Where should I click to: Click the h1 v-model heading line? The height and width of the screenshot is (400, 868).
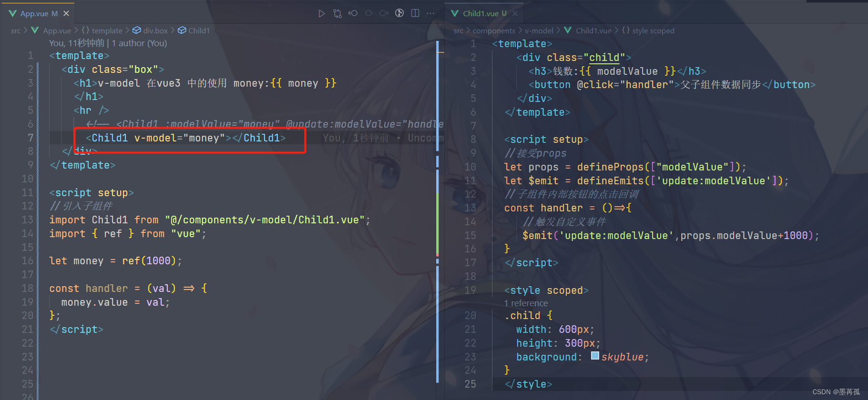[x=205, y=83]
